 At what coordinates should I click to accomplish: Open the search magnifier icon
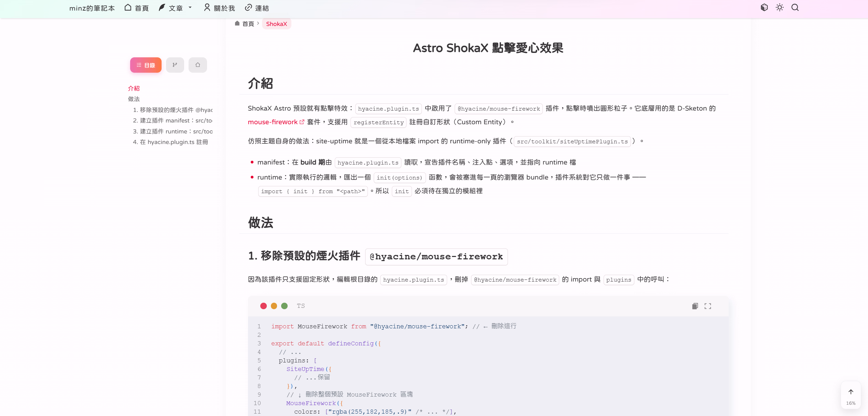795,8
